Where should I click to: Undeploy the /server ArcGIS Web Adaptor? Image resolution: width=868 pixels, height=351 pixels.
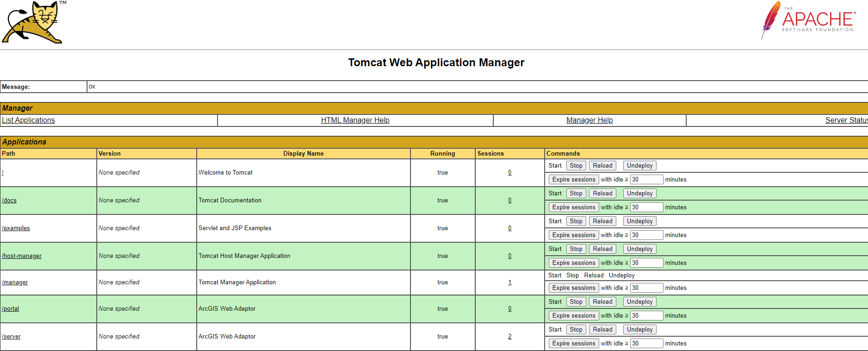click(x=639, y=330)
